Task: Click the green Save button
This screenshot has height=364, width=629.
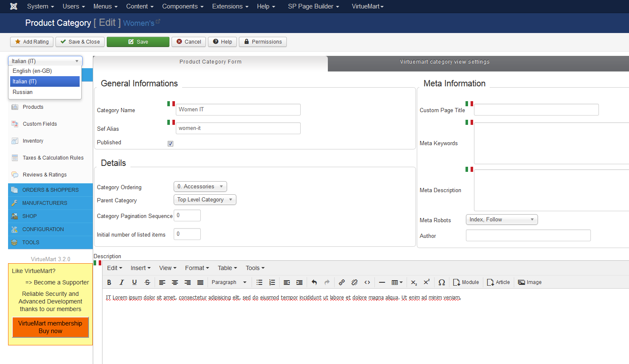Action: (138, 42)
